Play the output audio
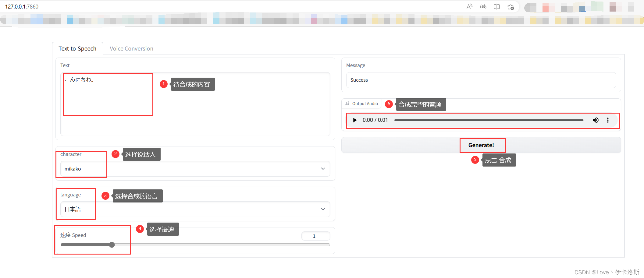 point(355,120)
